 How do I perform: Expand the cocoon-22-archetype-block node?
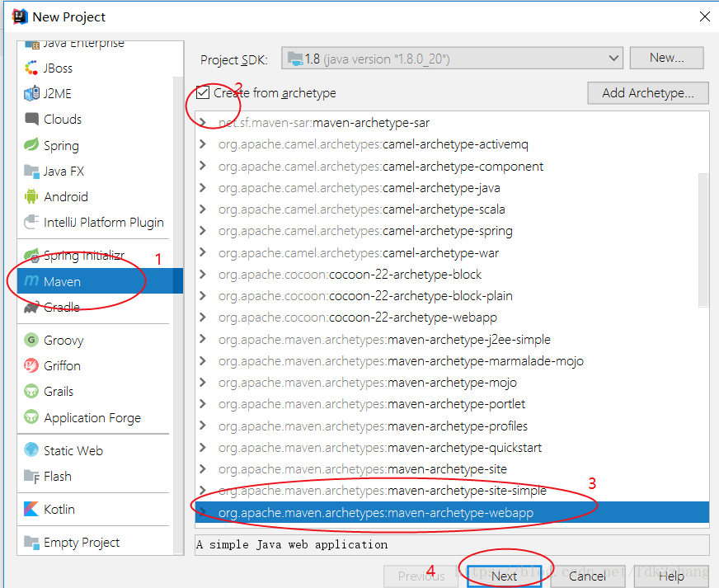pyautogui.click(x=202, y=275)
